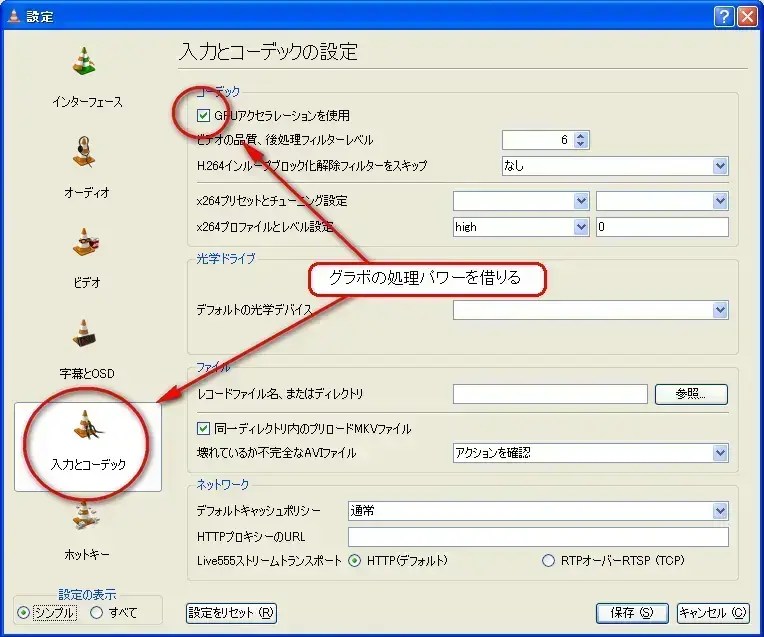The height and width of the screenshot is (637, 764).
Task: Open the オーディオ settings cone icon
Action: [85, 152]
